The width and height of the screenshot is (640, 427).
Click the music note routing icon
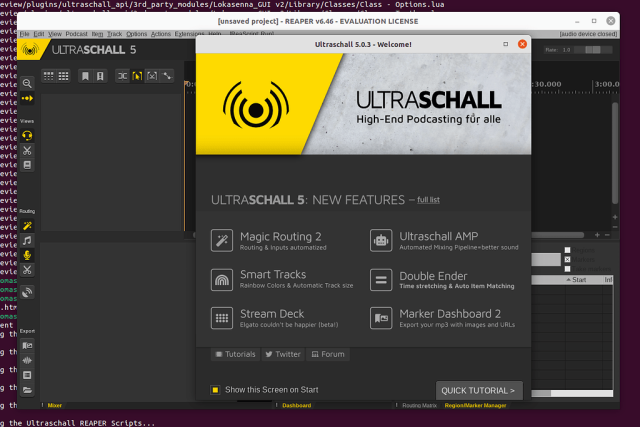pos(27,240)
